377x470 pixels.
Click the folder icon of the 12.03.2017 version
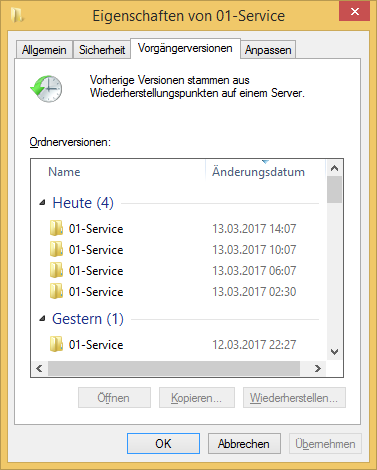[x=56, y=344]
